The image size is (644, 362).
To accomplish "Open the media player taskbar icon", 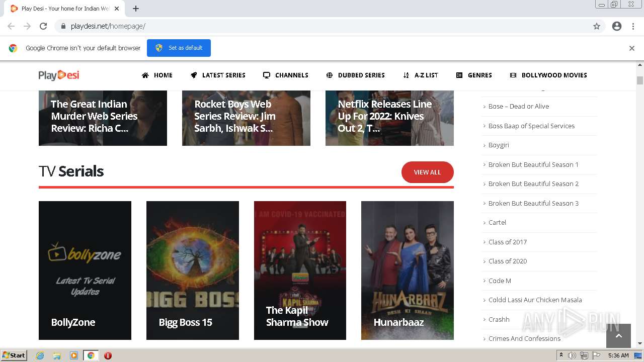I will point(74,355).
